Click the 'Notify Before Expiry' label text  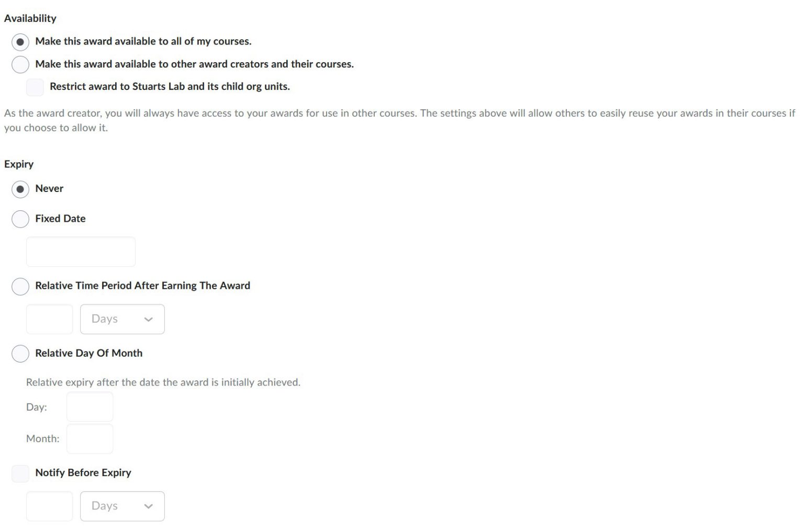(83, 472)
